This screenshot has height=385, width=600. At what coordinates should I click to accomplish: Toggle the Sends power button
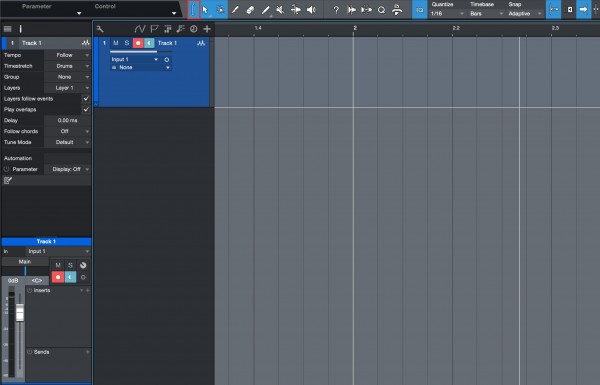[x=29, y=352]
